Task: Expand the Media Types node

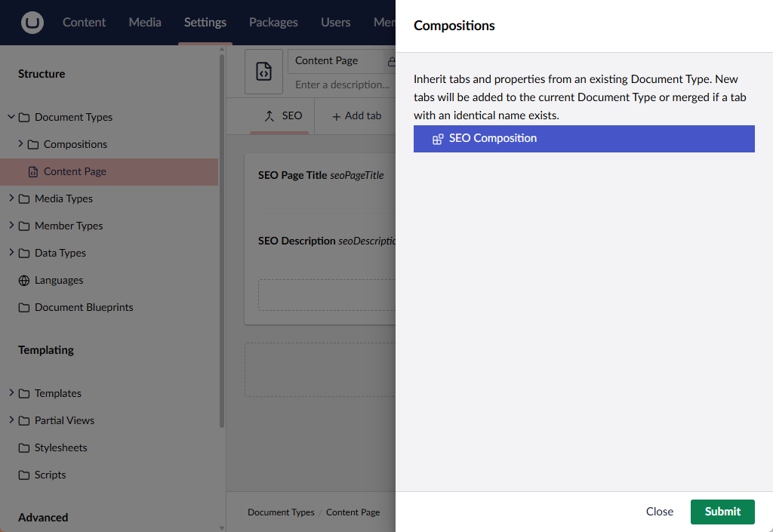Action: click(11, 198)
